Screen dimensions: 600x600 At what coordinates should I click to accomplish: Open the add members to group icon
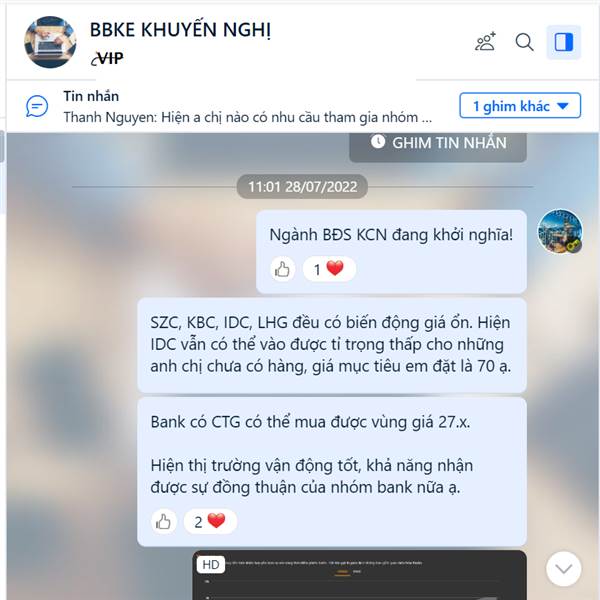(x=485, y=42)
